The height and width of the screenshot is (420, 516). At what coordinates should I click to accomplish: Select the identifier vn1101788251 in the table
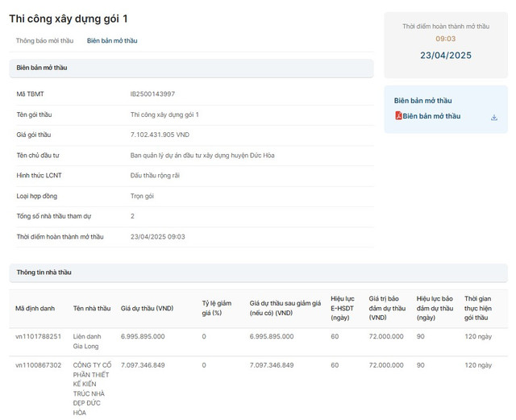pos(38,336)
